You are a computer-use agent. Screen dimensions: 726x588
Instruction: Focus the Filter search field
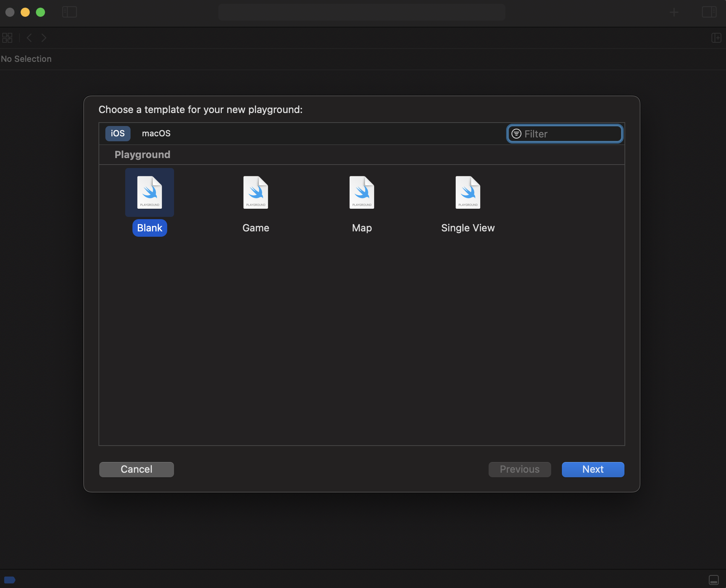coord(565,134)
